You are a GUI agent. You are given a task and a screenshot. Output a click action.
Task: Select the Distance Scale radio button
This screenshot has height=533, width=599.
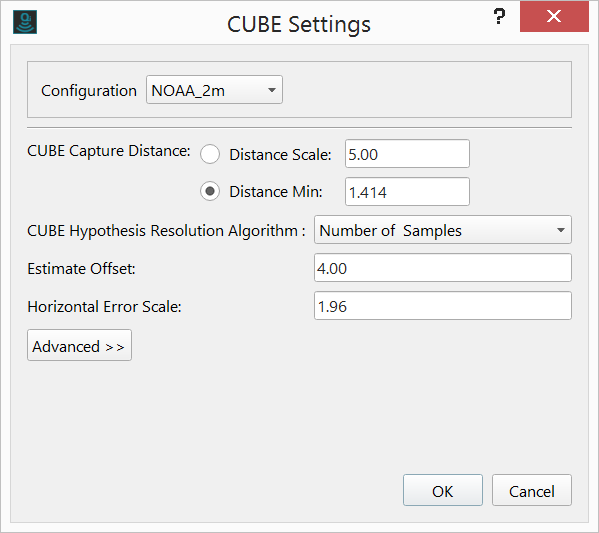click(x=210, y=154)
